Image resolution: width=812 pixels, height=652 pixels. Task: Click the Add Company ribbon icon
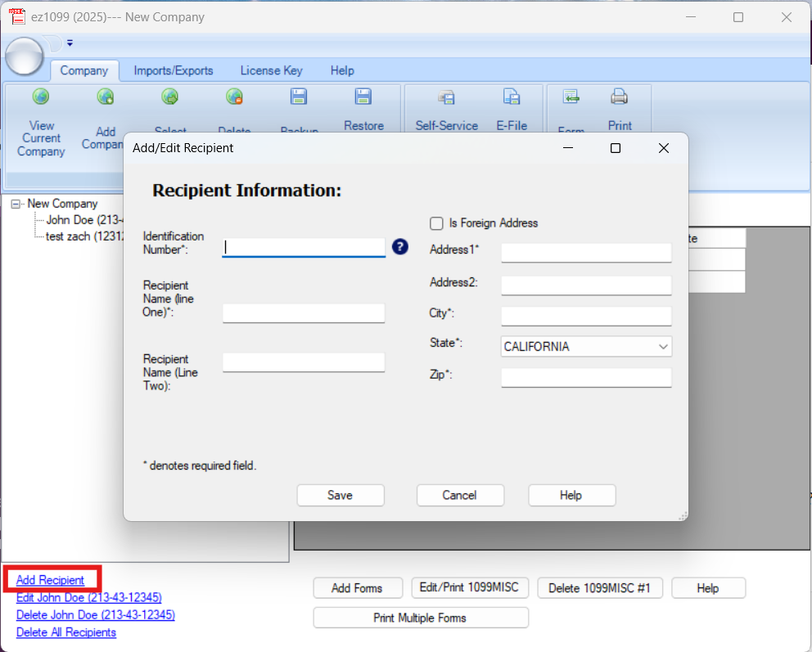105,97
